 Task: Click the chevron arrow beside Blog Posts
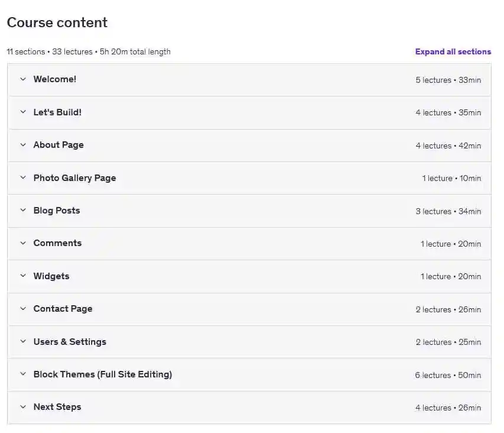[x=23, y=210]
